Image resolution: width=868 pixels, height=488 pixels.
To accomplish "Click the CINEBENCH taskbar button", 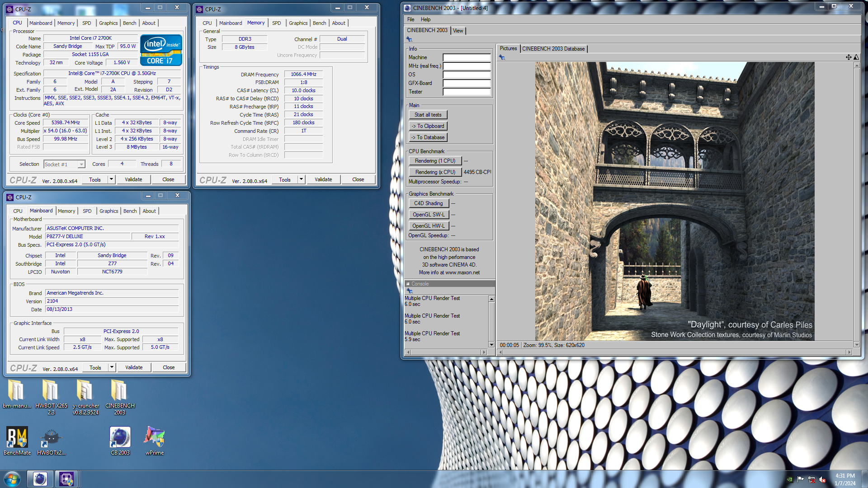I will point(40,479).
